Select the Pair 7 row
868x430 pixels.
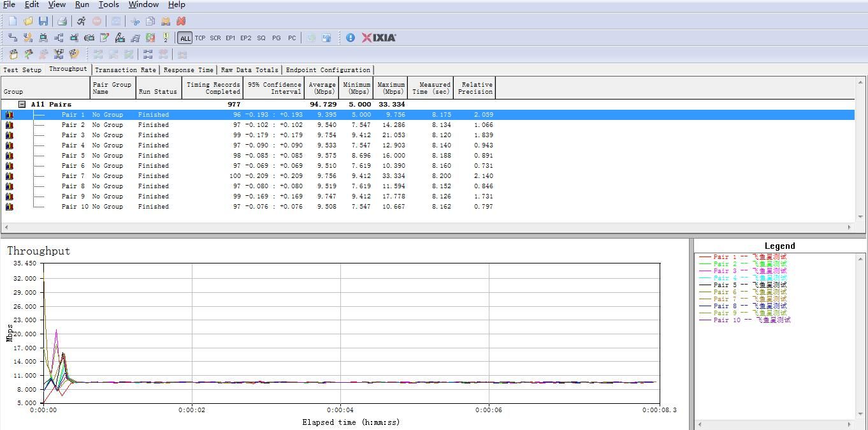73,176
